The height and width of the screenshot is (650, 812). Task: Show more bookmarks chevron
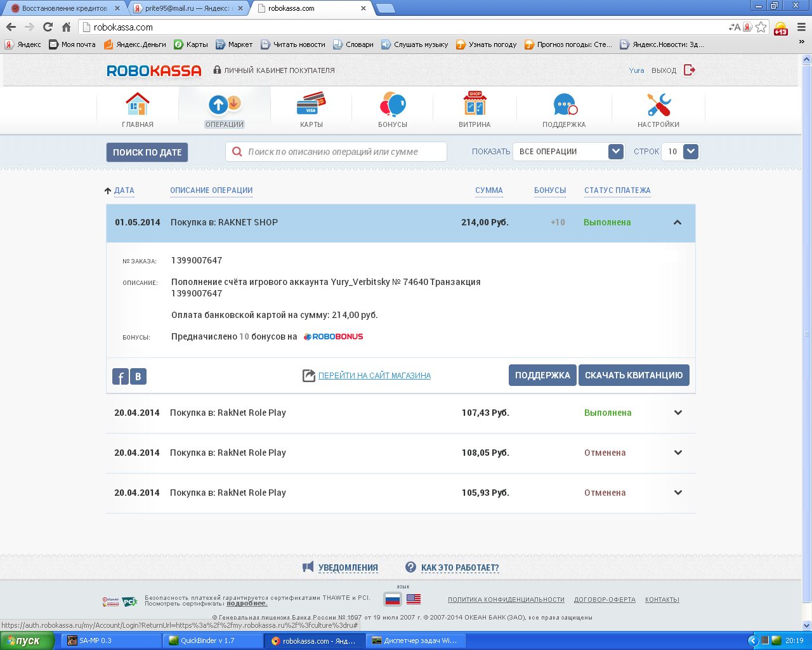tap(801, 43)
